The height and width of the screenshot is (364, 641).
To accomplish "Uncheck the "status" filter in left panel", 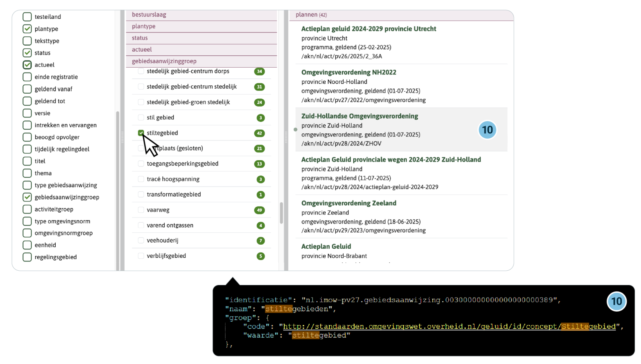I will [x=27, y=52].
